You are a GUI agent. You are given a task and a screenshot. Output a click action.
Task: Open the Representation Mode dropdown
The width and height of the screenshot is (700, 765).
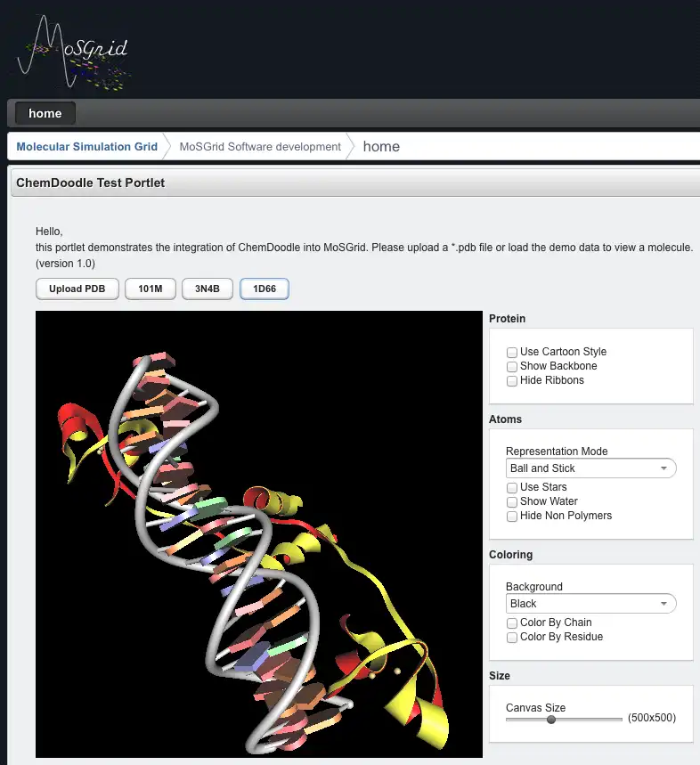click(x=590, y=468)
